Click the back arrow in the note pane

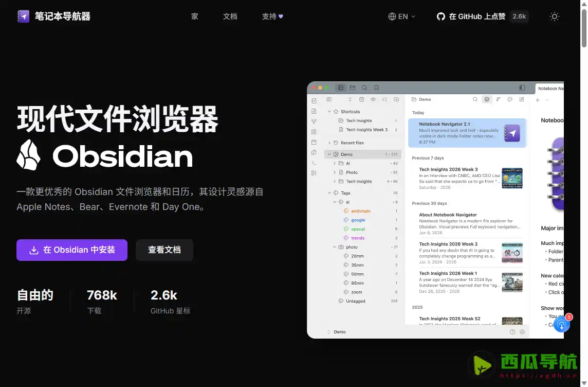click(538, 100)
